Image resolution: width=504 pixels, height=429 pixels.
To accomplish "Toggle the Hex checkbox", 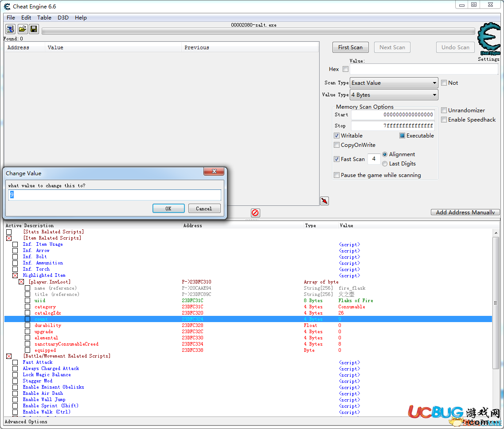I will pos(346,69).
